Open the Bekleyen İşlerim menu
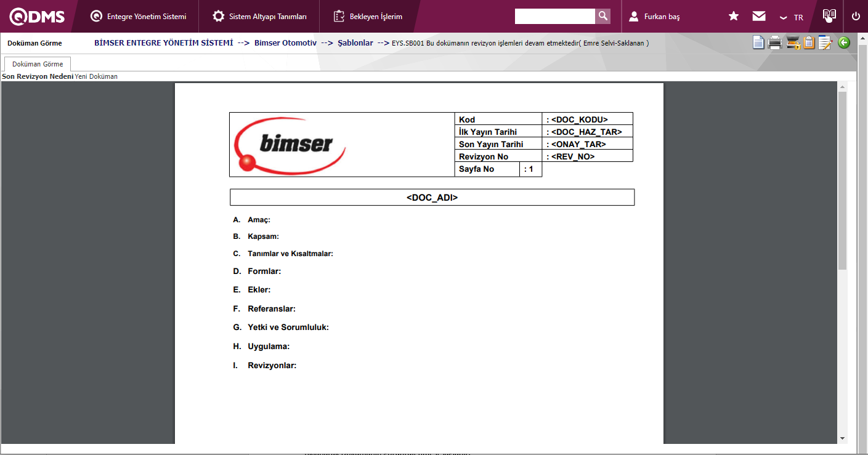This screenshot has height=455, width=868. click(x=369, y=16)
